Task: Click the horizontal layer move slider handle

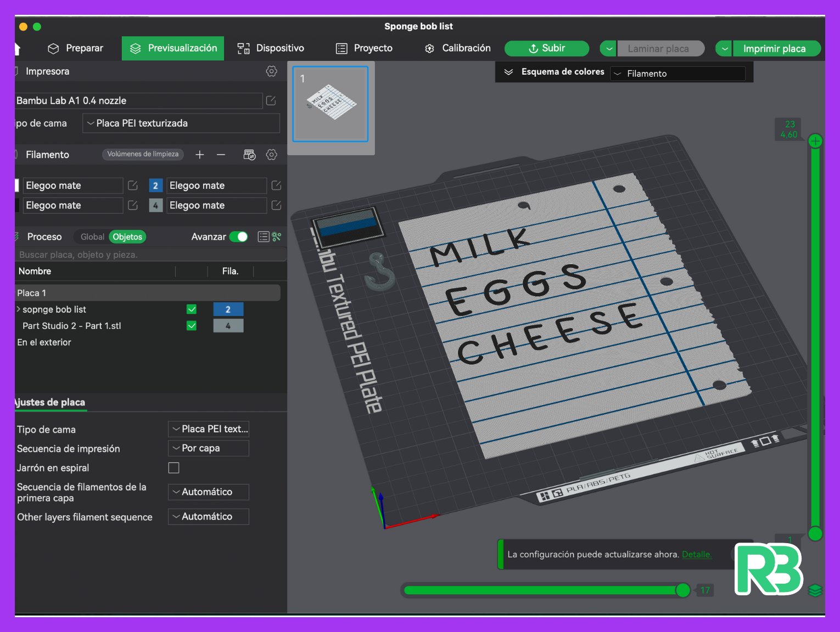Action: pos(683,590)
